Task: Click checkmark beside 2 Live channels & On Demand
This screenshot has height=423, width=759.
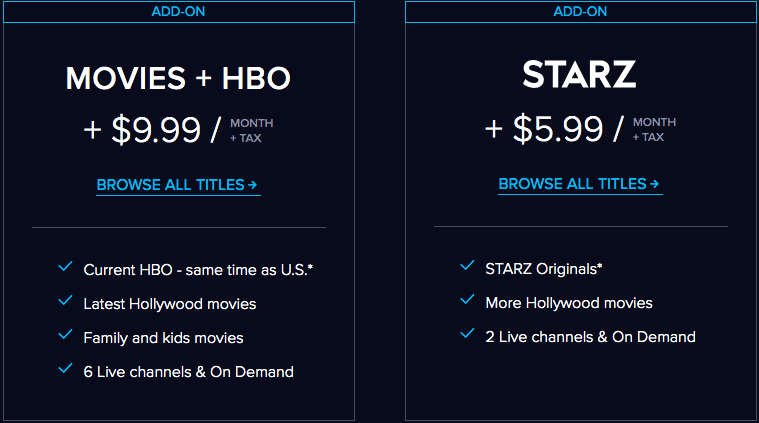Action: (x=467, y=333)
